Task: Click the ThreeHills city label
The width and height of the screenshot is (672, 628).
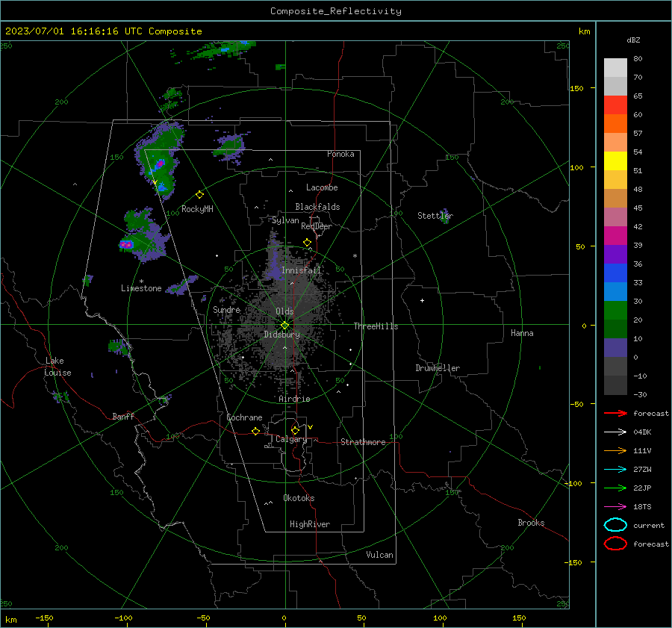Action: (x=376, y=326)
